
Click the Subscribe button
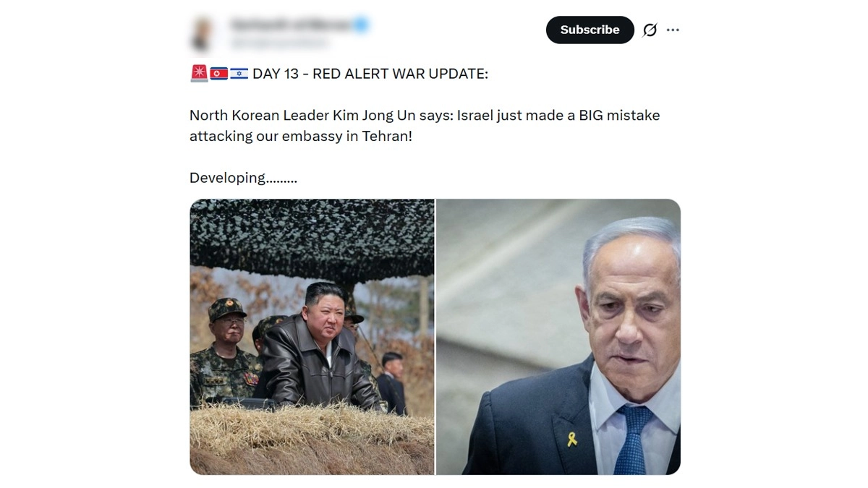(x=590, y=30)
